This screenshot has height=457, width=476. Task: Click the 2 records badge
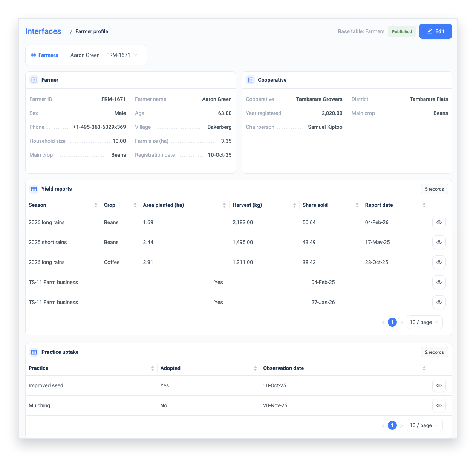point(434,352)
